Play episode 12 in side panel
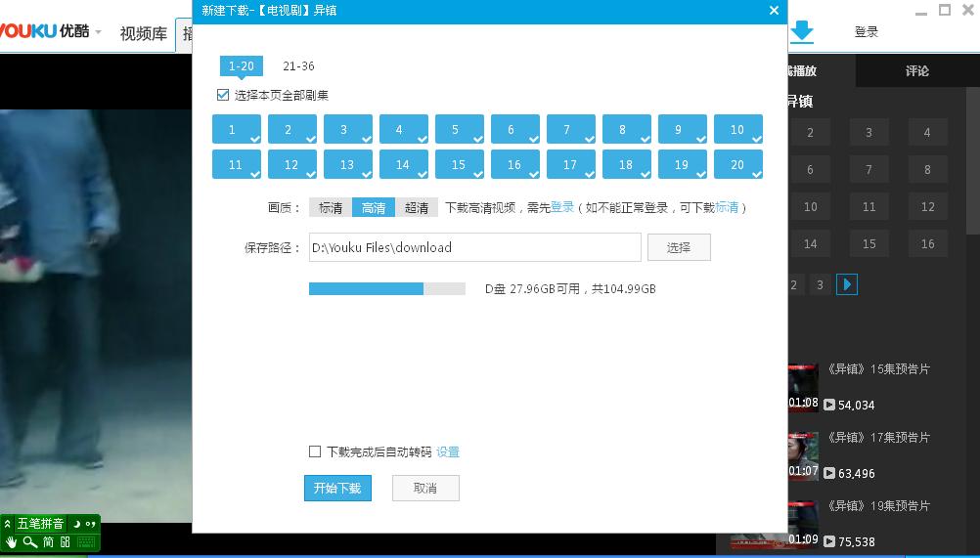 927,206
